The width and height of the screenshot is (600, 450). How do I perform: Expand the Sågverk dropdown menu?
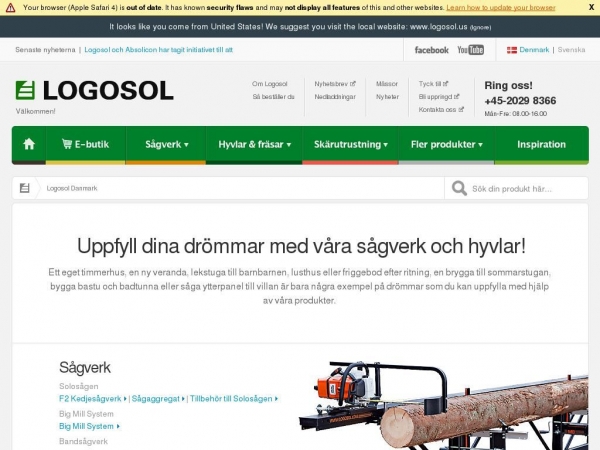click(166, 144)
